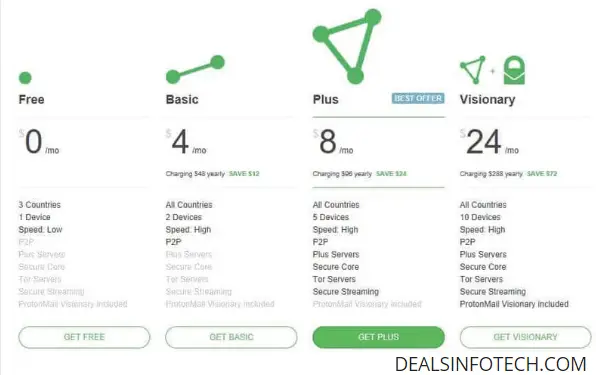This screenshot has height=375, width=596.
Task: Click the SAVE $24 label under Plus
Action: 391,174
